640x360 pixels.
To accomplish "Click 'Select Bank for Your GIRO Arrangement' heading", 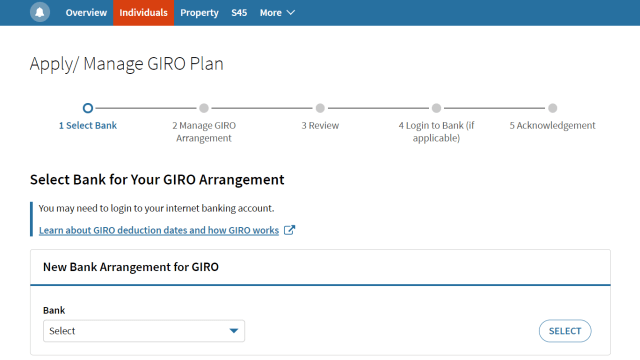I will pos(157,180).
